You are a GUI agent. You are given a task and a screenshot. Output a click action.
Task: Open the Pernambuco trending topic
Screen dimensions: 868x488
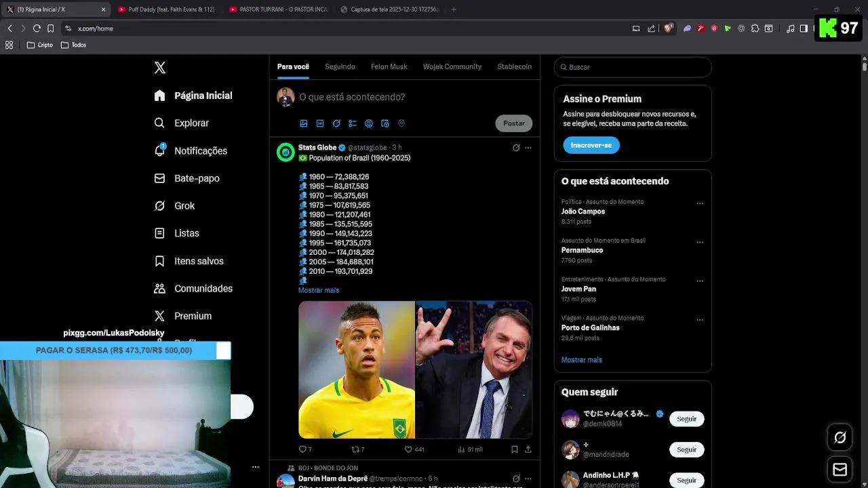(x=583, y=250)
